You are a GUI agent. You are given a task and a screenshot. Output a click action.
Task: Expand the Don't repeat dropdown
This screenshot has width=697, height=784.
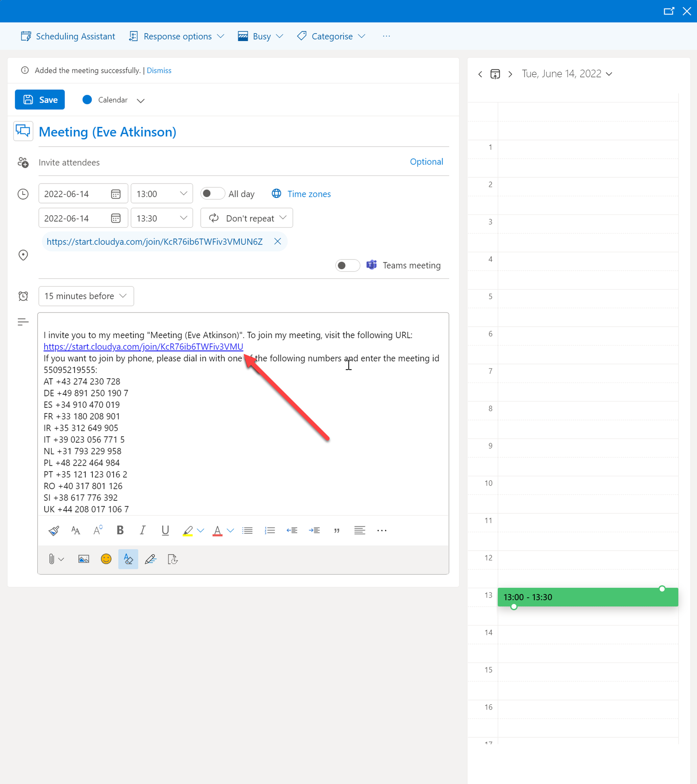pos(247,218)
